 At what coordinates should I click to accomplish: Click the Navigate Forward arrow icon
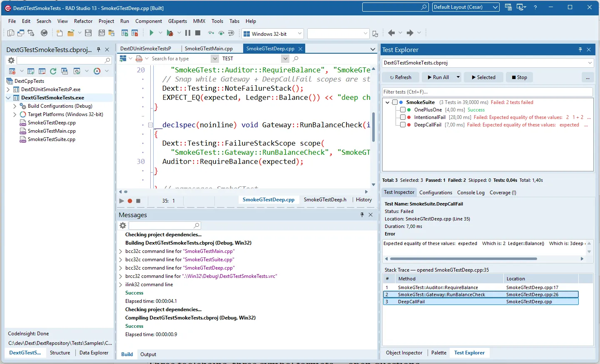(x=410, y=33)
